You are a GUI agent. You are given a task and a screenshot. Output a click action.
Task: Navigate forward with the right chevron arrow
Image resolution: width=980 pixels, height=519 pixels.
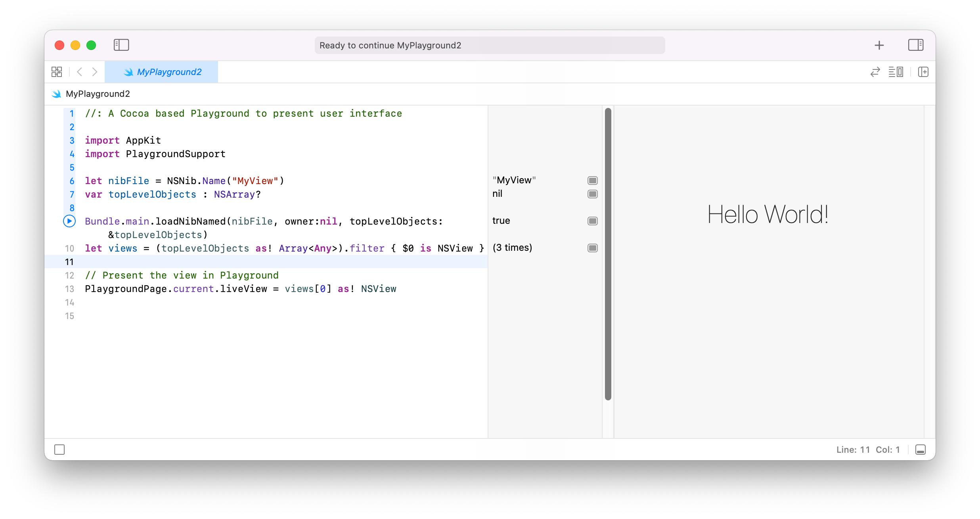click(x=95, y=72)
